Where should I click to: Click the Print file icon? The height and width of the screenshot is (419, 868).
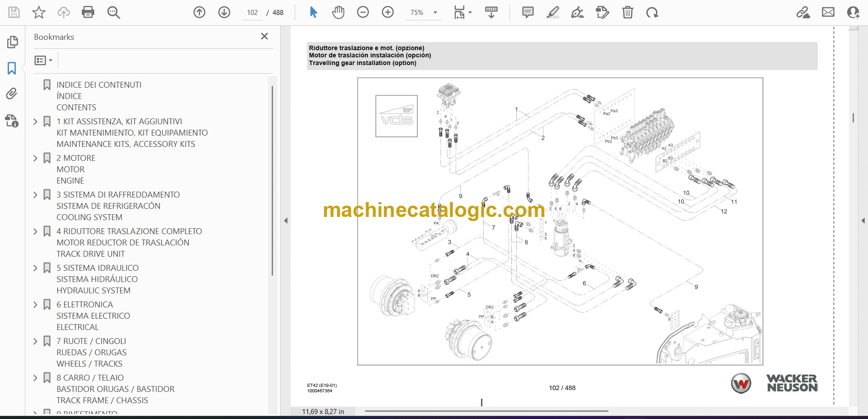[88, 12]
